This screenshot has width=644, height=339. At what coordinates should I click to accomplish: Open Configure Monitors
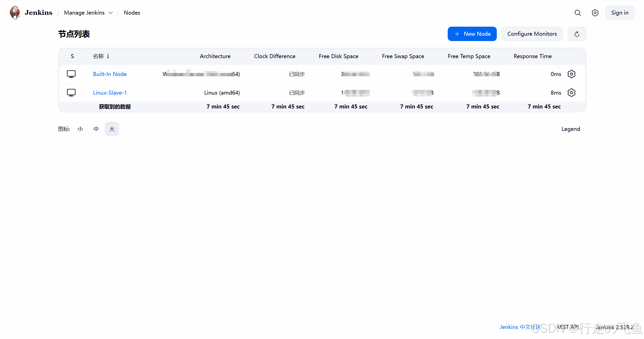(x=532, y=34)
